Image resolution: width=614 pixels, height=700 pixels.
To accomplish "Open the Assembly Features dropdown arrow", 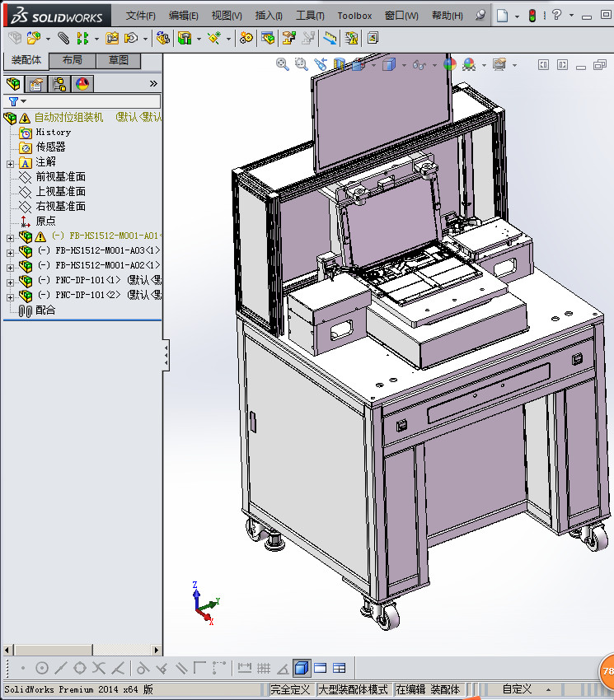I will [x=199, y=40].
